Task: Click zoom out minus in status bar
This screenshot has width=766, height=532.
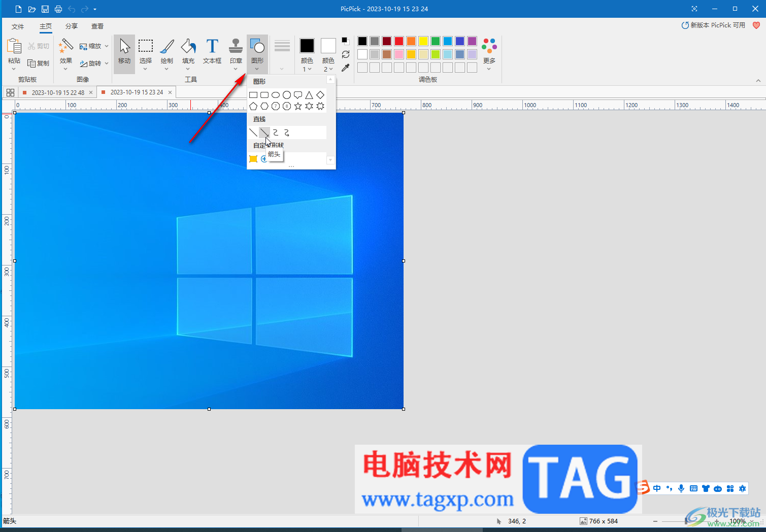Action: pyautogui.click(x=655, y=521)
